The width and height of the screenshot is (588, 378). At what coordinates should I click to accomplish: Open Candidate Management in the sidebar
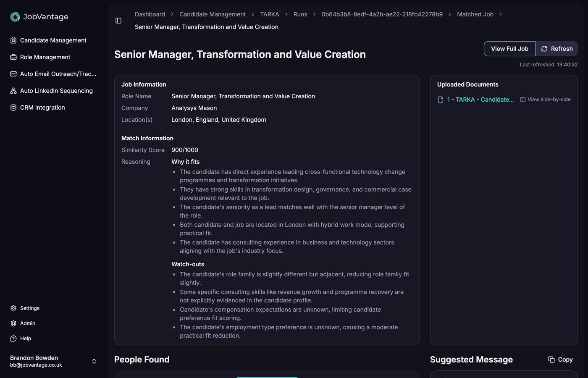(53, 40)
